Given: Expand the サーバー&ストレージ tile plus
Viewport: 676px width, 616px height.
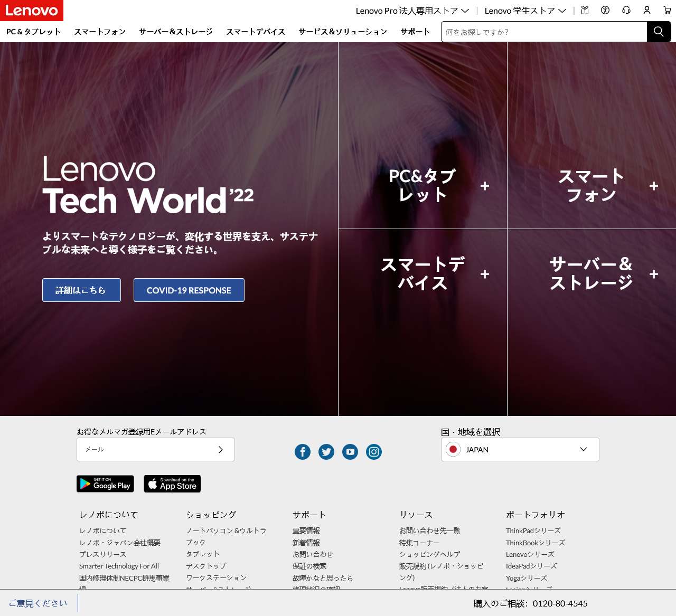Looking at the screenshot, I should pyautogui.click(x=654, y=274).
